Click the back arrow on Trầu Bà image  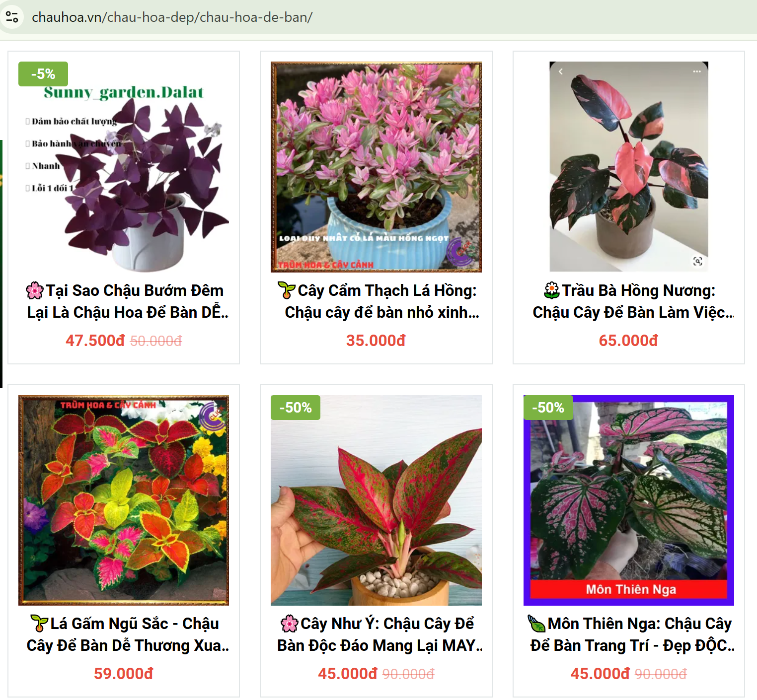[560, 71]
